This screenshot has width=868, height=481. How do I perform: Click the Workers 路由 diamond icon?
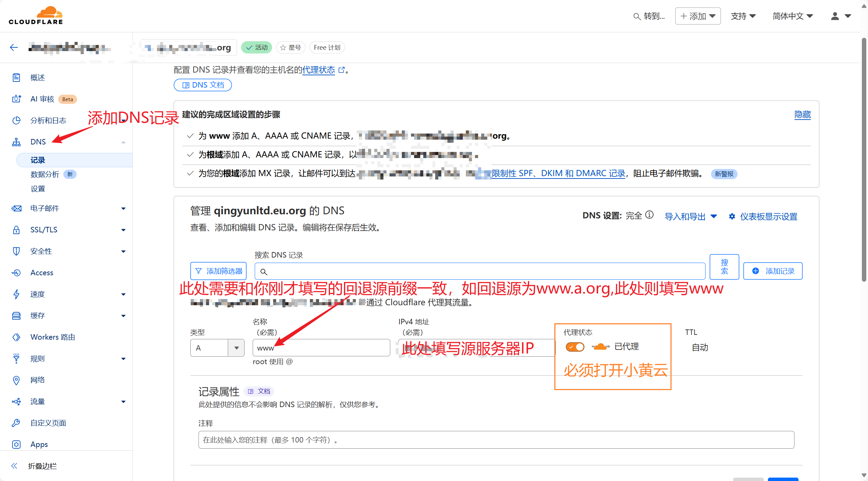click(x=16, y=337)
